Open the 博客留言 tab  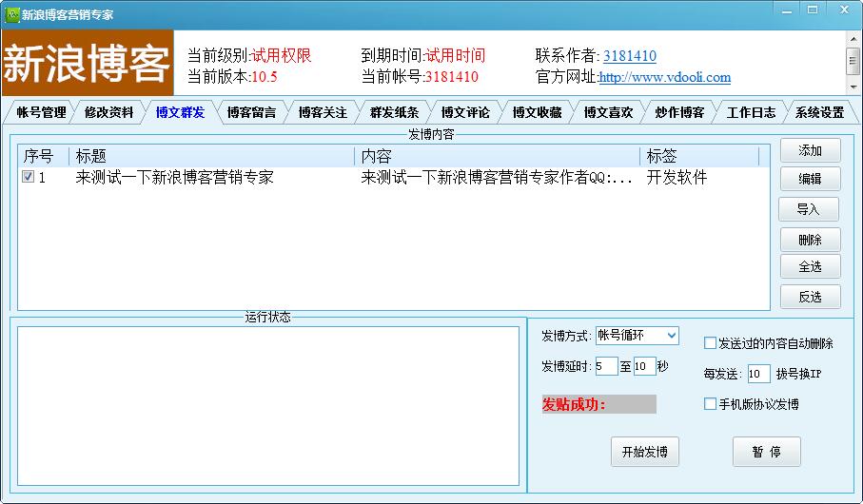251,112
